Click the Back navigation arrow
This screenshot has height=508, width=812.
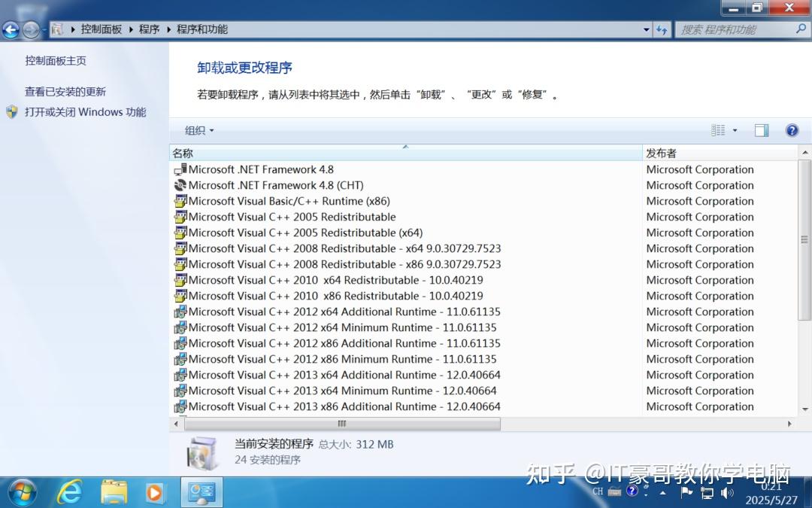point(11,29)
